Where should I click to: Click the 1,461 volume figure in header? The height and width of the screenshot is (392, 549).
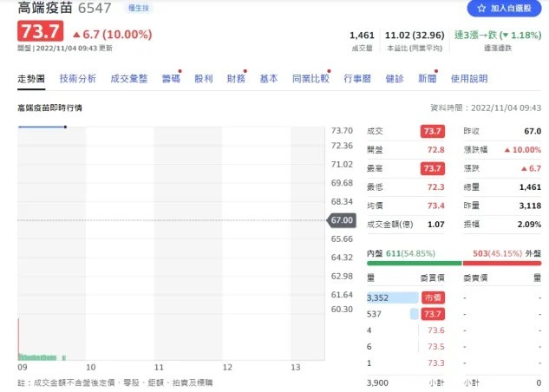point(362,35)
